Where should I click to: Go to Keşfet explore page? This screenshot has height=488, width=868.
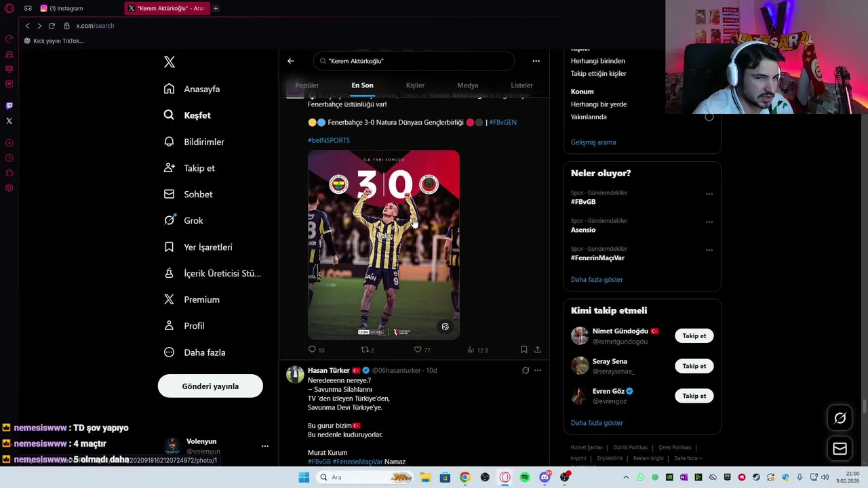click(x=188, y=115)
